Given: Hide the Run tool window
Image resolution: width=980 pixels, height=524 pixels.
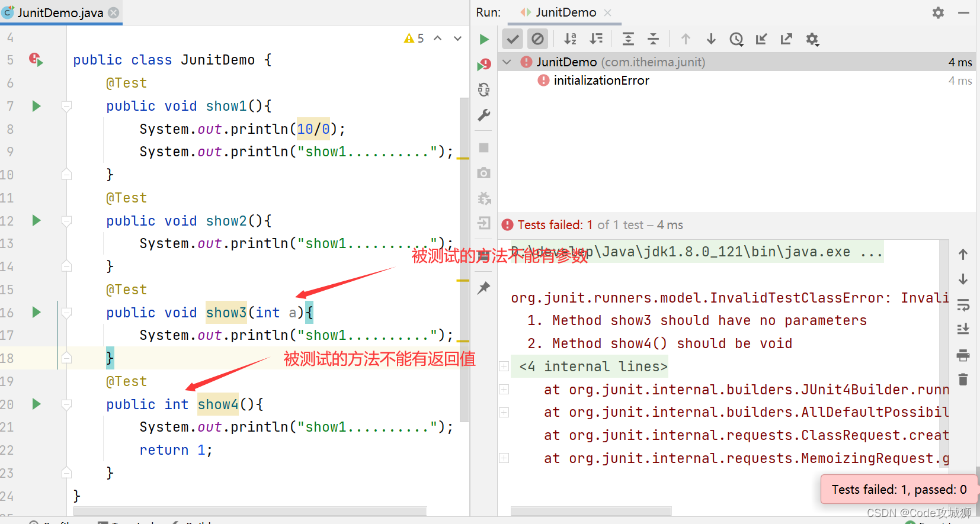Looking at the screenshot, I should pyautogui.click(x=964, y=12).
